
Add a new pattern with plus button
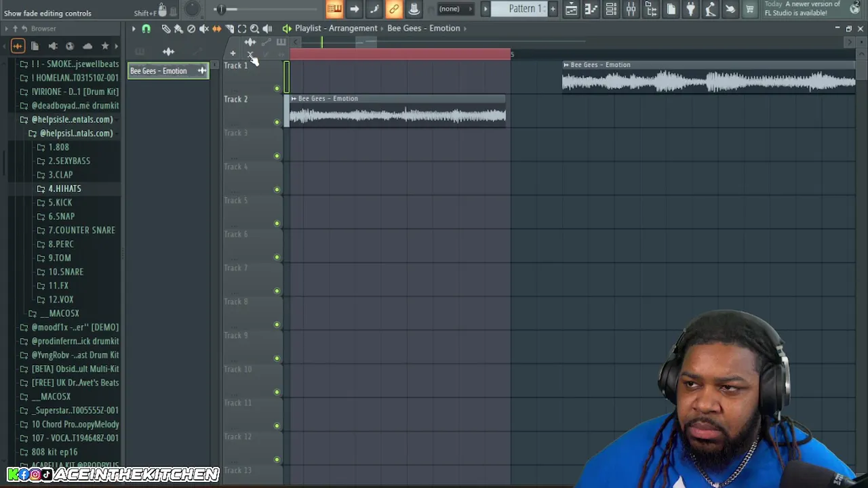(x=553, y=9)
